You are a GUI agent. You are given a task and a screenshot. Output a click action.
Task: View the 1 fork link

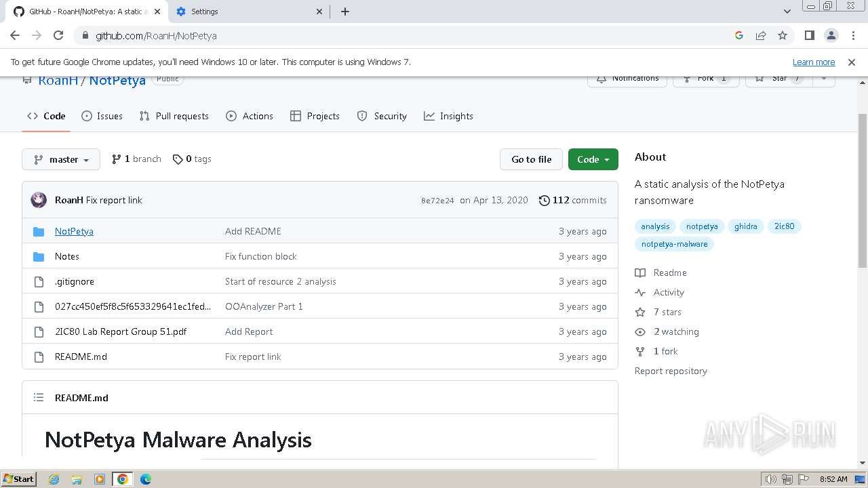[656, 351]
